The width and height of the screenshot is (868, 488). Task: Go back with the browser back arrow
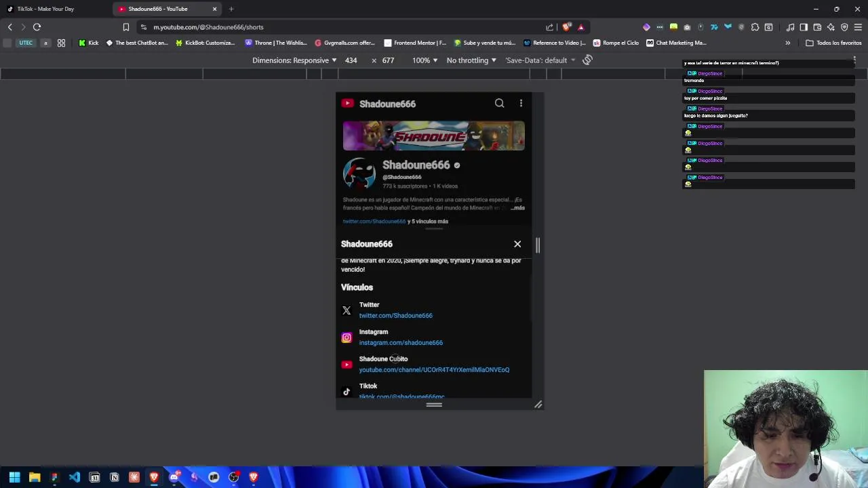click(10, 27)
